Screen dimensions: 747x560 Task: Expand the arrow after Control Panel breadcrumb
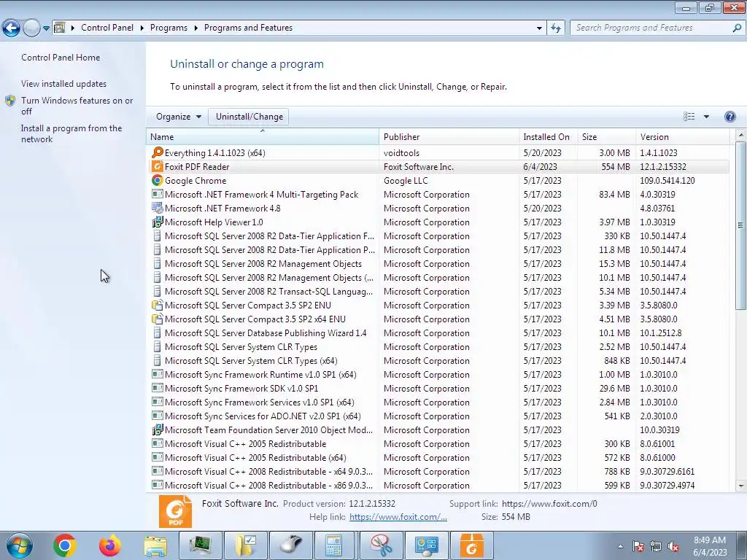(142, 28)
